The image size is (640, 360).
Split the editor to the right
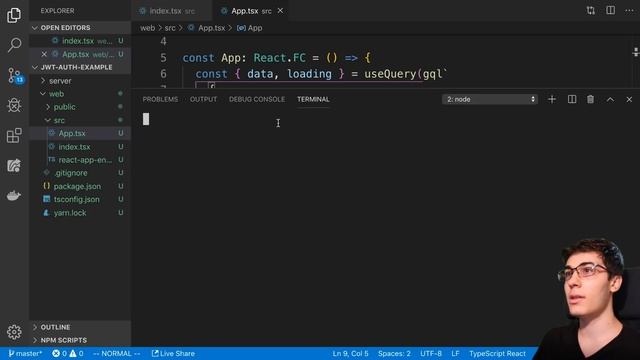pos(610,10)
